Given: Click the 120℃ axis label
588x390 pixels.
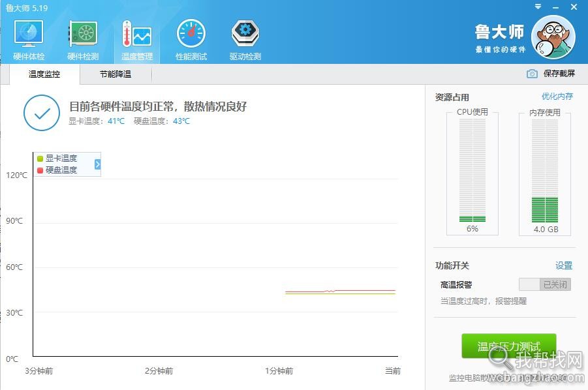Looking at the screenshot, I should pyautogui.click(x=16, y=175).
